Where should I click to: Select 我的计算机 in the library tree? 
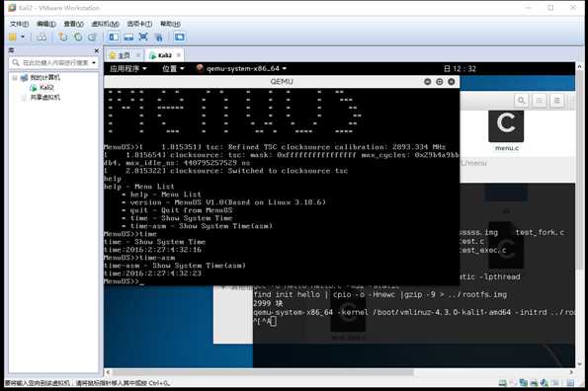45,78
